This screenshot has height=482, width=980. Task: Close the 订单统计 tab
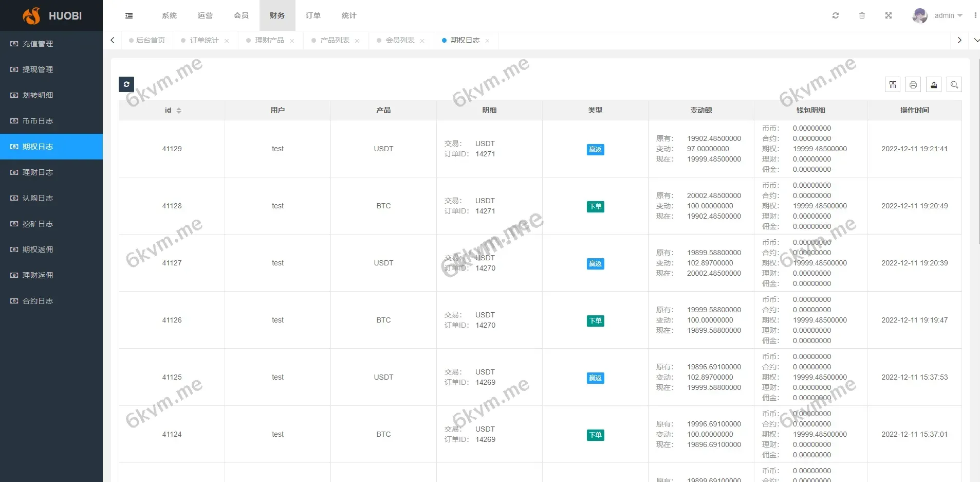tap(227, 41)
